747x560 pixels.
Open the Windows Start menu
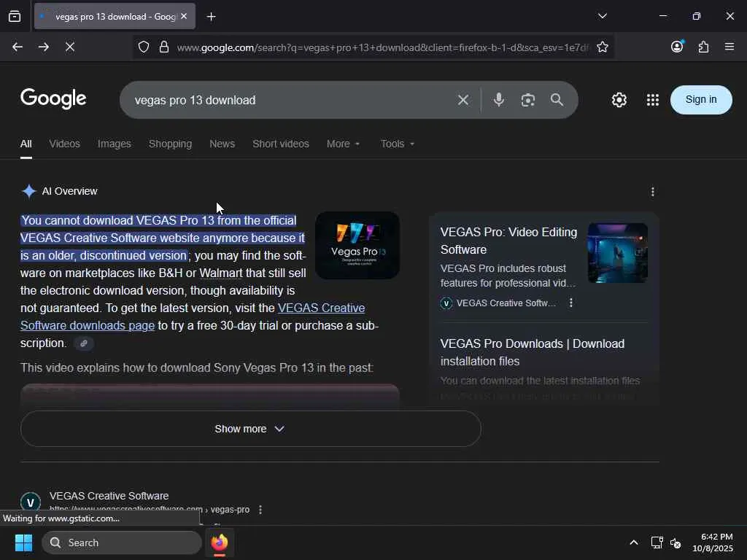(24, 542)
